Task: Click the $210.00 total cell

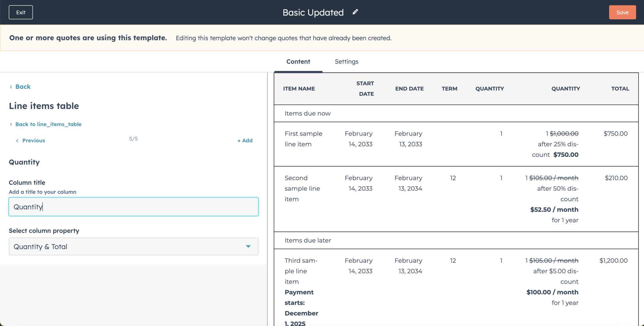Action: pos(616,178)
